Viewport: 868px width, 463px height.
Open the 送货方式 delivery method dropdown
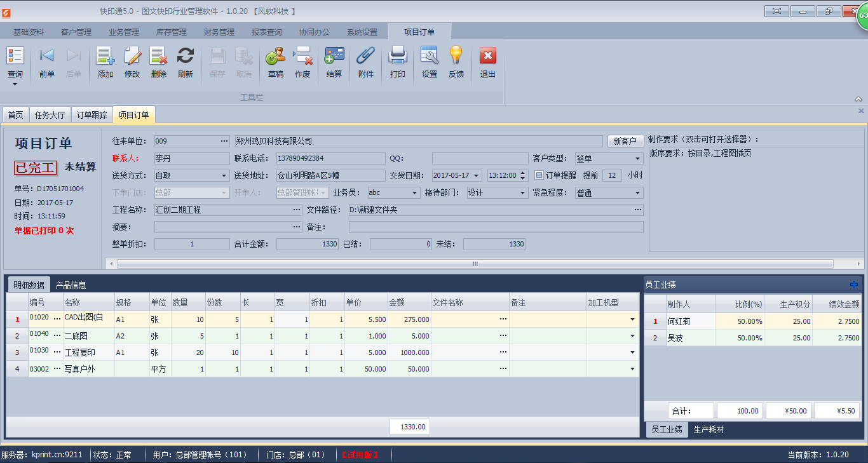(x=225, y=175)
